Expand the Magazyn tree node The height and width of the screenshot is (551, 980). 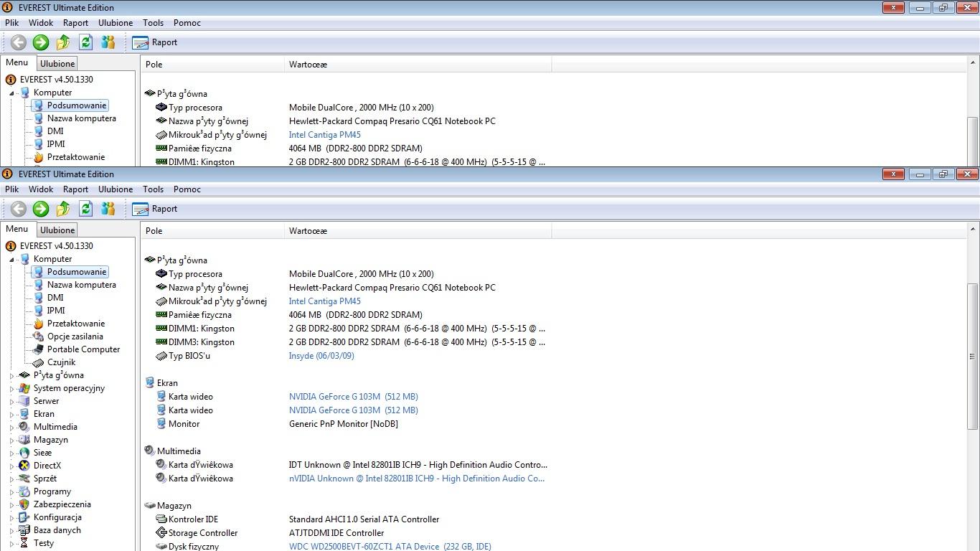(x=12, y=440)
